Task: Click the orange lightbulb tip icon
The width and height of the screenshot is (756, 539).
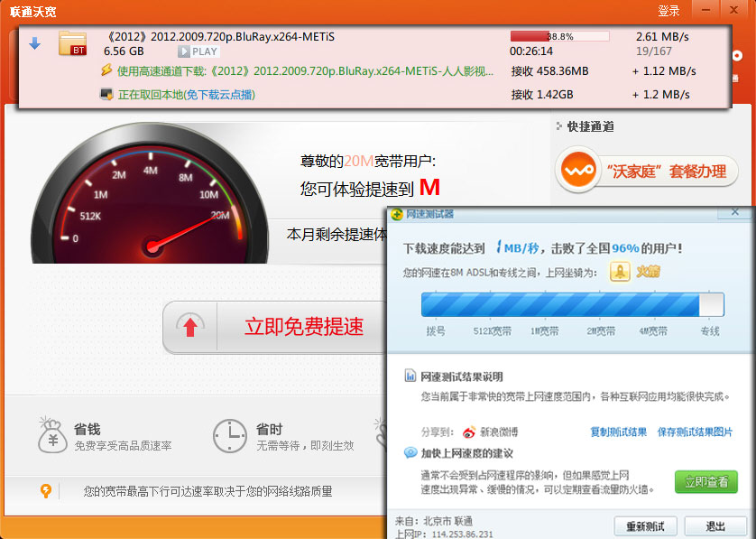Action: pos(46,491)
